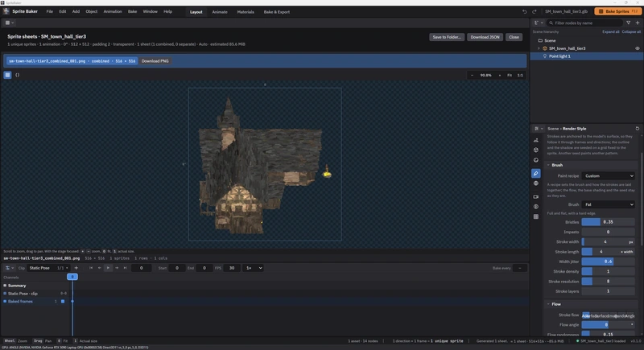Screen dimensions: 644x350
Task: Open the File menu
Action: pos(49,11)
